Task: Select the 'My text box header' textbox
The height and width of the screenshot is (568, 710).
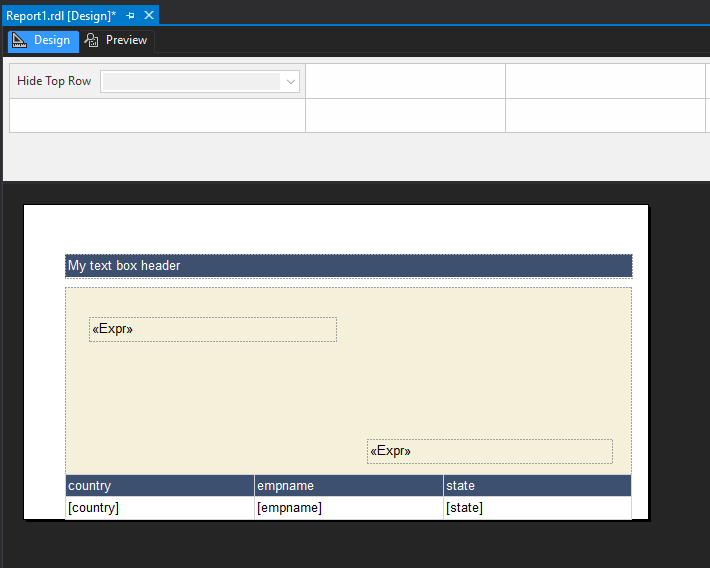Action: click(349, 266)
